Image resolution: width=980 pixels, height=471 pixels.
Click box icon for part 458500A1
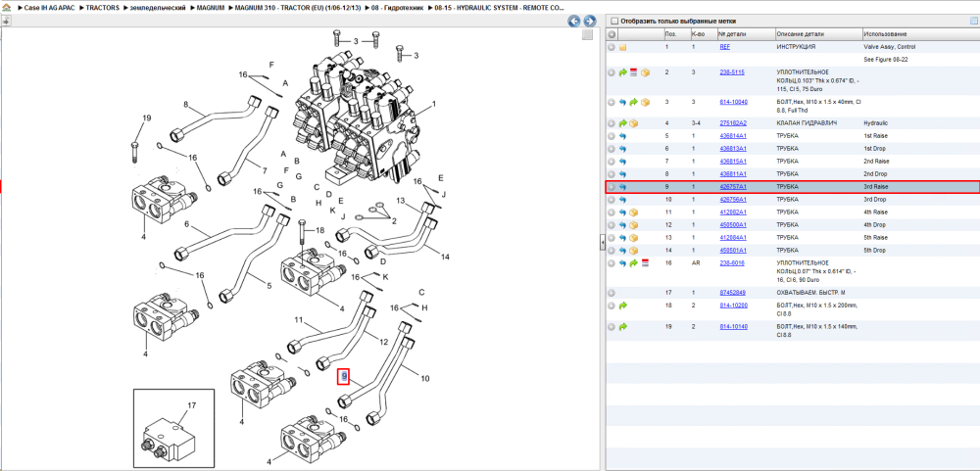[x=633, y=225]
